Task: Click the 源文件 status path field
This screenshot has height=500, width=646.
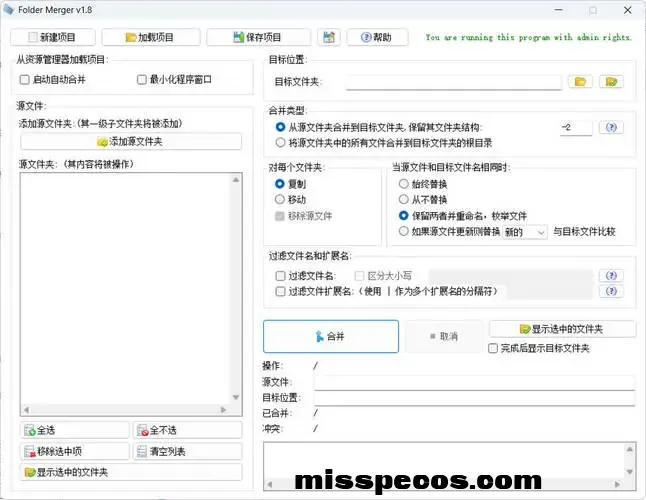Action: 474,382
